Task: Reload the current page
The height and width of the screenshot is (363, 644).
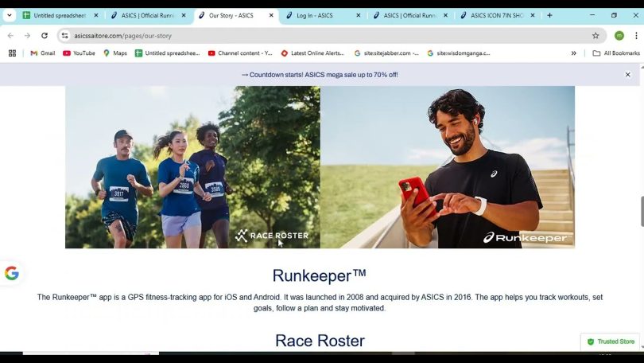Action: point(45,36)
